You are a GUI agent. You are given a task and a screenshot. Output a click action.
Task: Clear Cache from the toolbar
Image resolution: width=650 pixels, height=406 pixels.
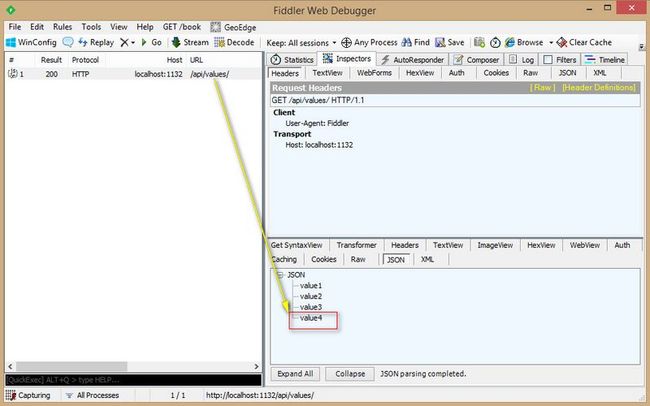point(584,42)
